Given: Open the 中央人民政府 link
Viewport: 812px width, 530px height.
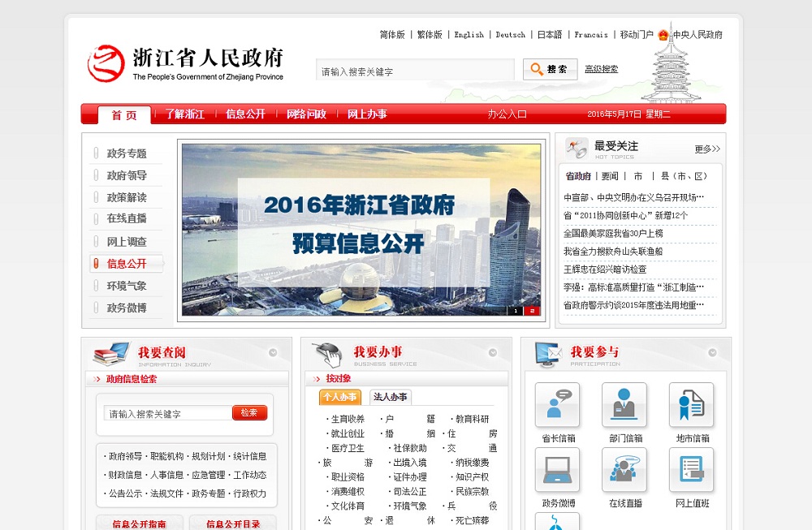Looking at the screenshot, I should [698, 35].
